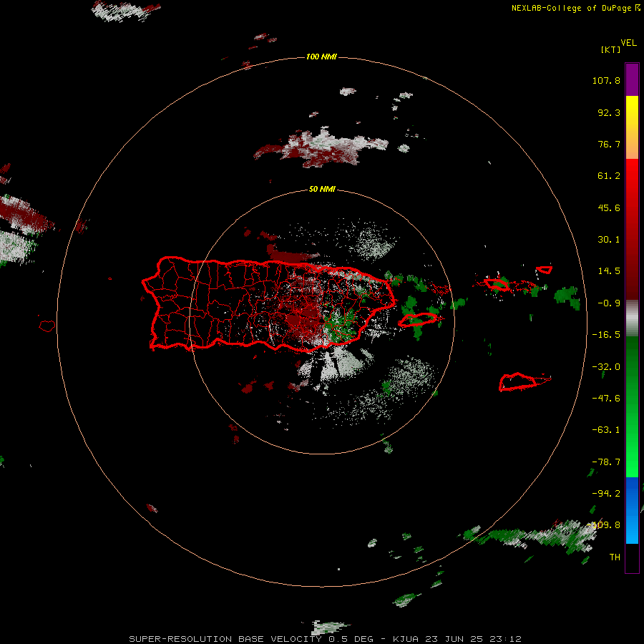The width and height of the screenshot is (644, 644).
Task: Click the bright green segment of color bar
Action: pyautogui.click(x=632, y=406)
